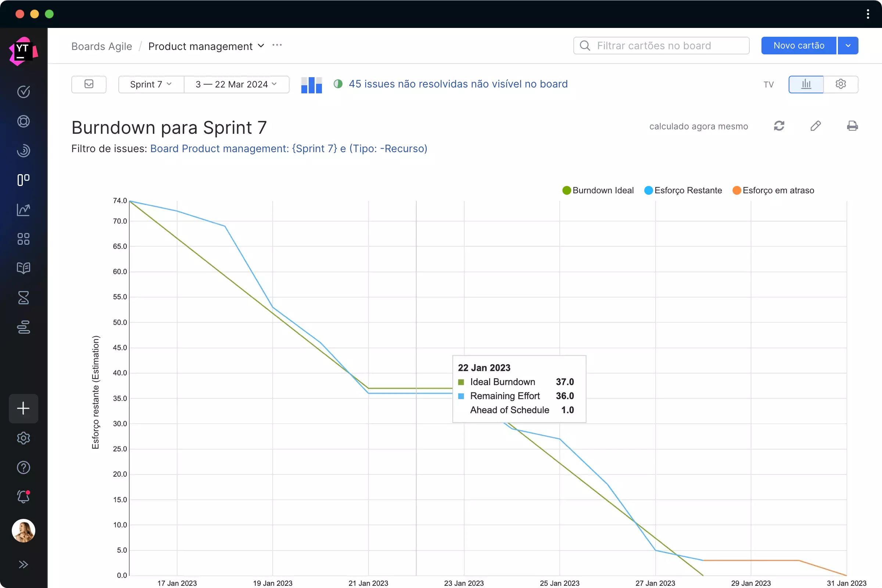Open the Sprint 7 selector dropdown
Screen dimensions: 882x588
point(150,84)
